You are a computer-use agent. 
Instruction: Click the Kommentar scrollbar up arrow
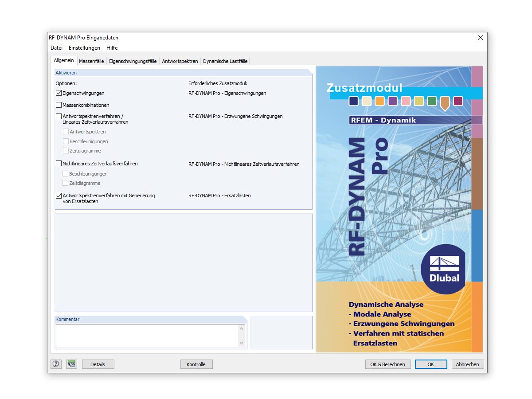point(242,329)
